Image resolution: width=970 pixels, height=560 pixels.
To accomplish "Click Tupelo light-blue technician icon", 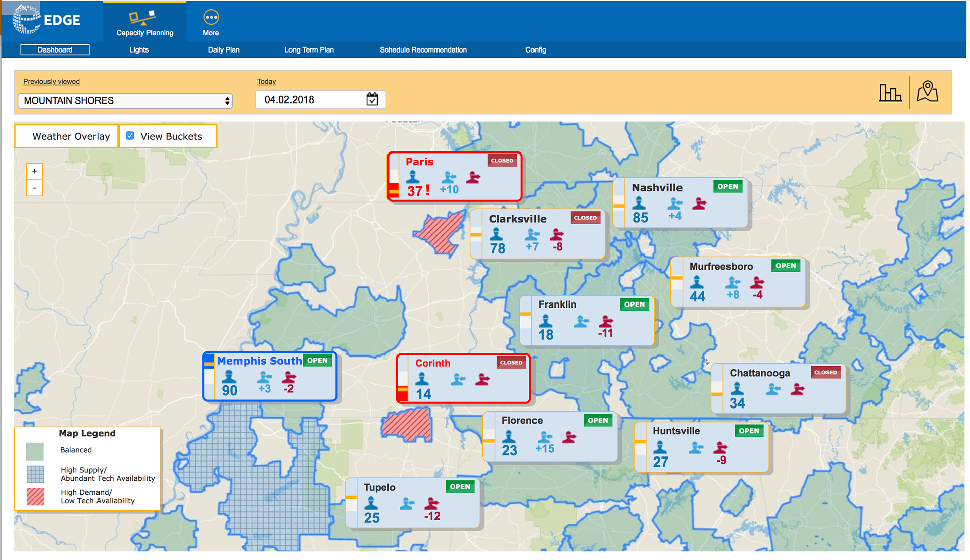I will click(x=407, y=503).
